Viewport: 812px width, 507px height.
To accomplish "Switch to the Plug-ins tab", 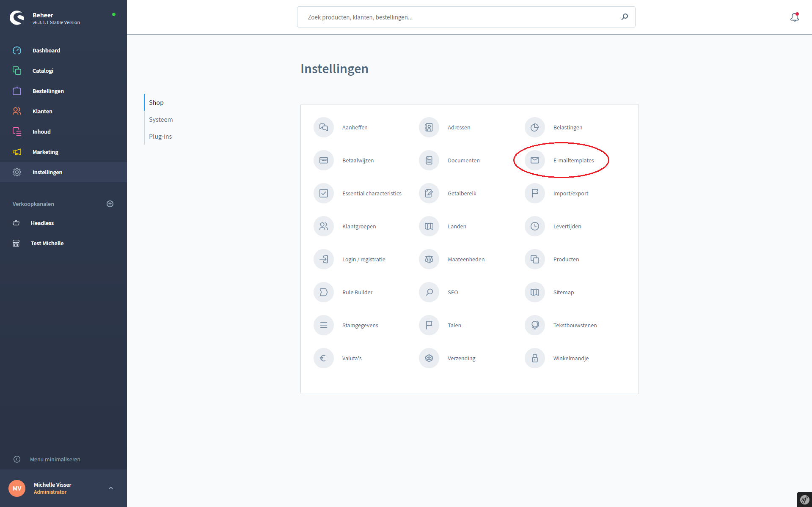I will click(x=160, y=137).
